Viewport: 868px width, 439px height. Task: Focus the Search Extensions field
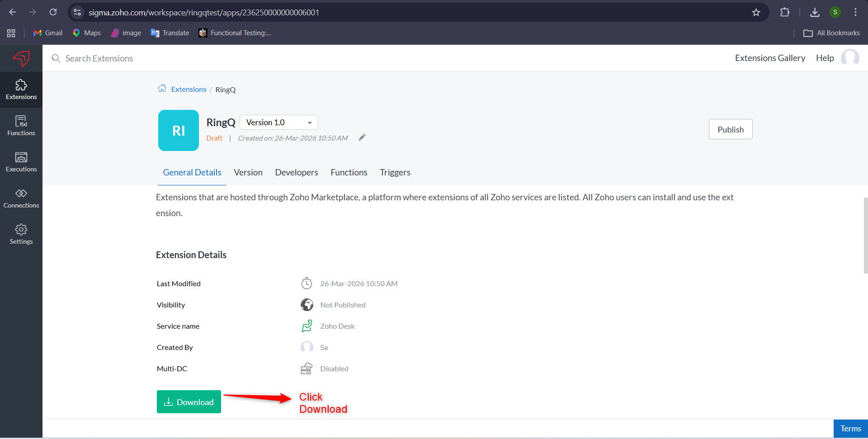coord(99,58)
